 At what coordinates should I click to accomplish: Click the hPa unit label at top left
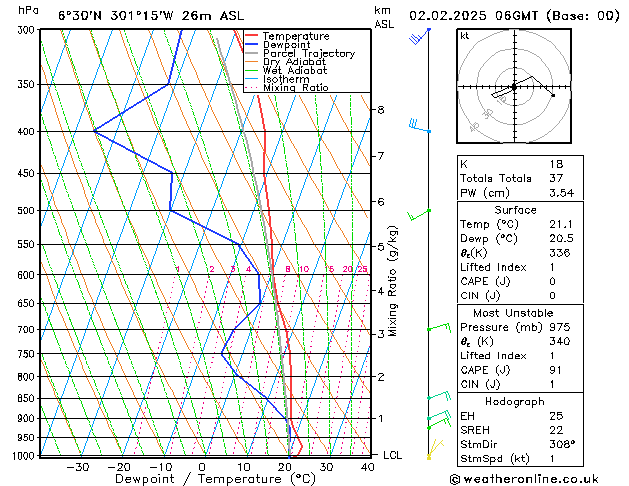click(28, 10)
